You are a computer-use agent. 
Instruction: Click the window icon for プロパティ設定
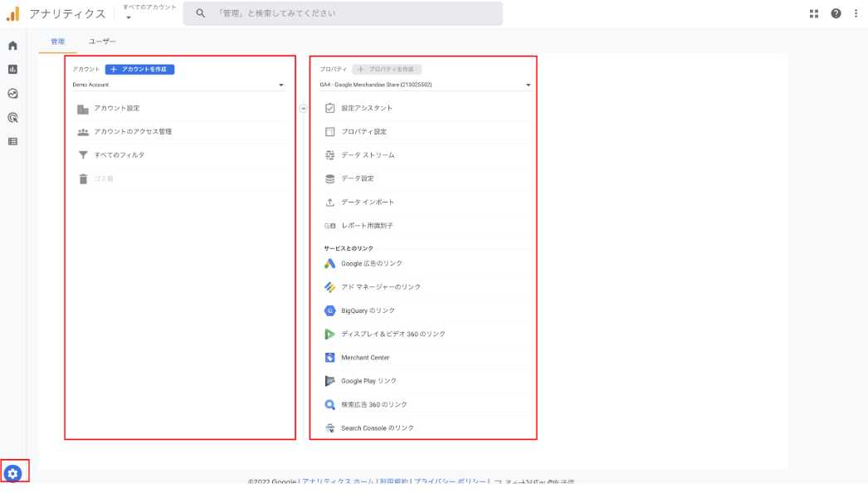click(330, 132)
